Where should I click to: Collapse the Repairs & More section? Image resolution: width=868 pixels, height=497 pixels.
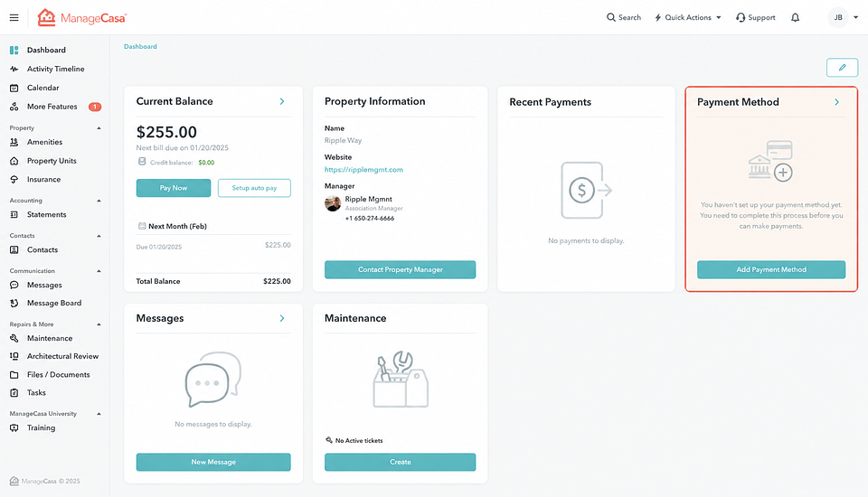pos(99,324)
